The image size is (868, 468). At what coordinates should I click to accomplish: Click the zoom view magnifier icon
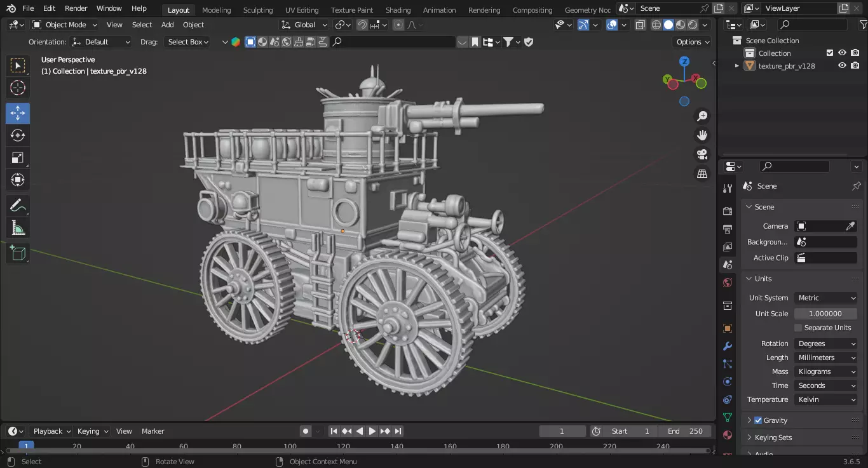tap(702, 116)
